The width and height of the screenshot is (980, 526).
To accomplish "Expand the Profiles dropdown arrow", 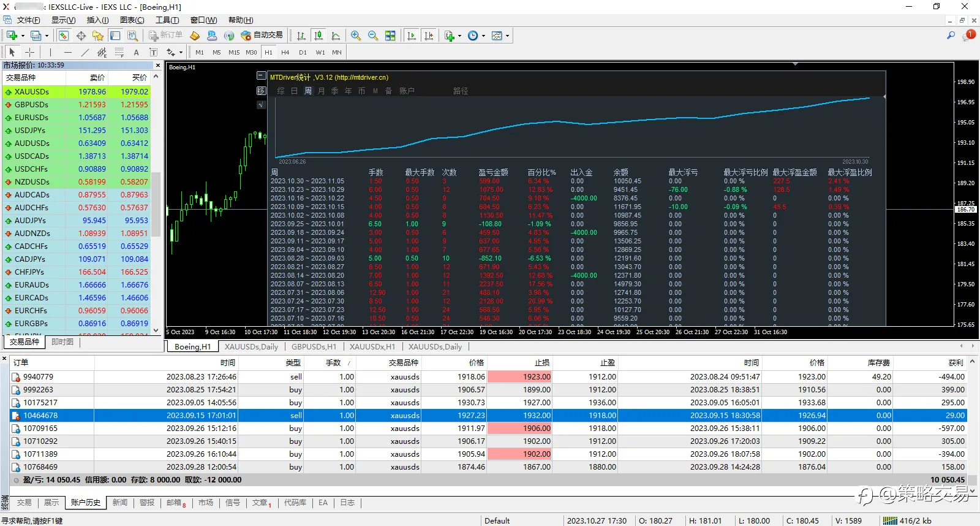I will pos(47,36).
